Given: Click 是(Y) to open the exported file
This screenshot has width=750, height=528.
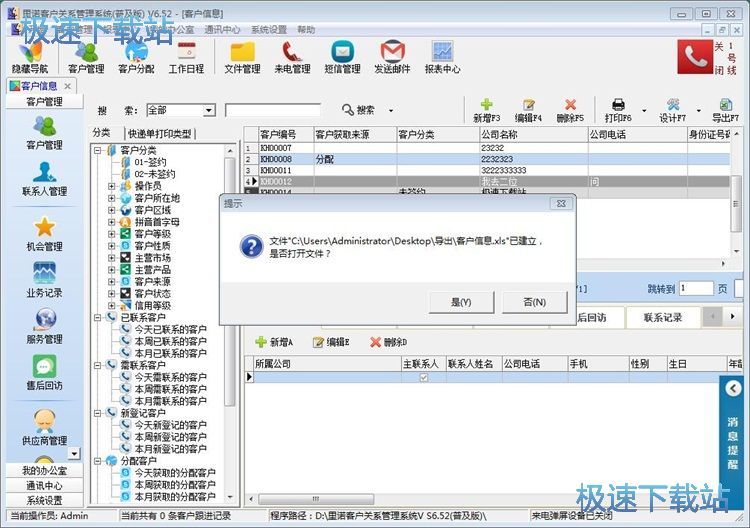Looking at the screenshot, I should (461, 302).
